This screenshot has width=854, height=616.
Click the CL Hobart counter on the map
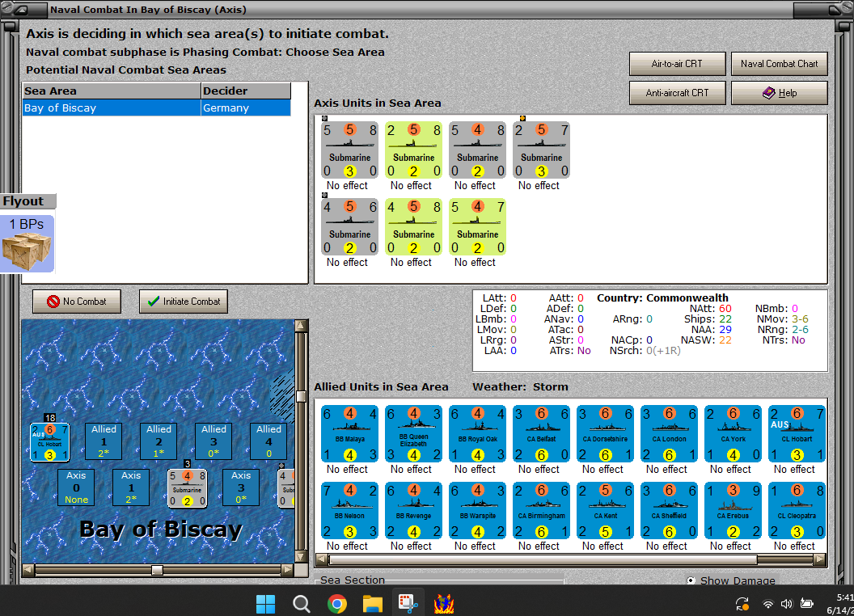[49, 442]
